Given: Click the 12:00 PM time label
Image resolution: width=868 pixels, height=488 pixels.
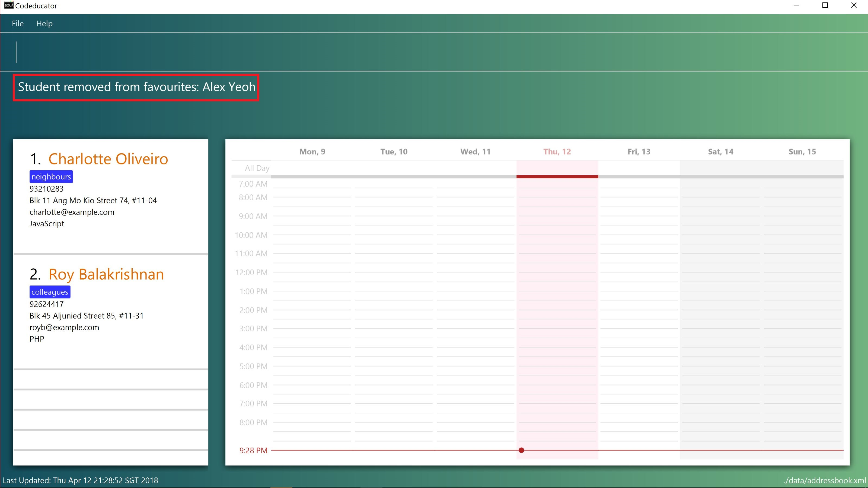Looking at the screenshot, I should (251, 272).
